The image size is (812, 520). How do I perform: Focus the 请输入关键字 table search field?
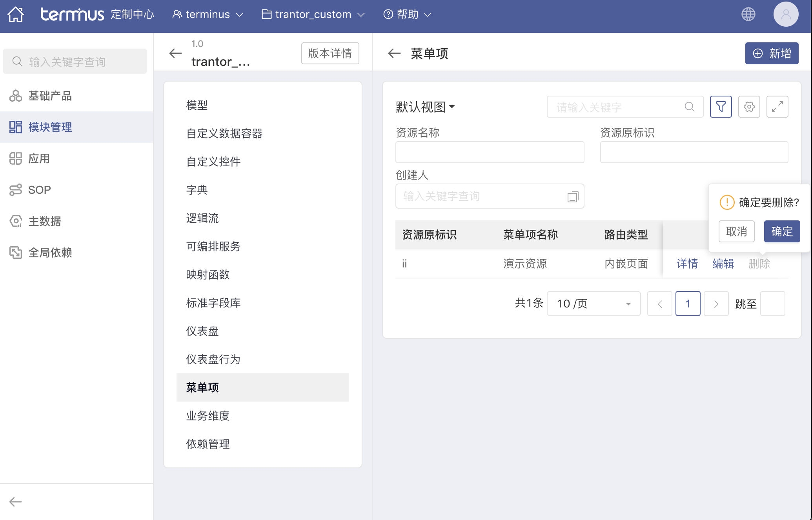pos(625,107)
